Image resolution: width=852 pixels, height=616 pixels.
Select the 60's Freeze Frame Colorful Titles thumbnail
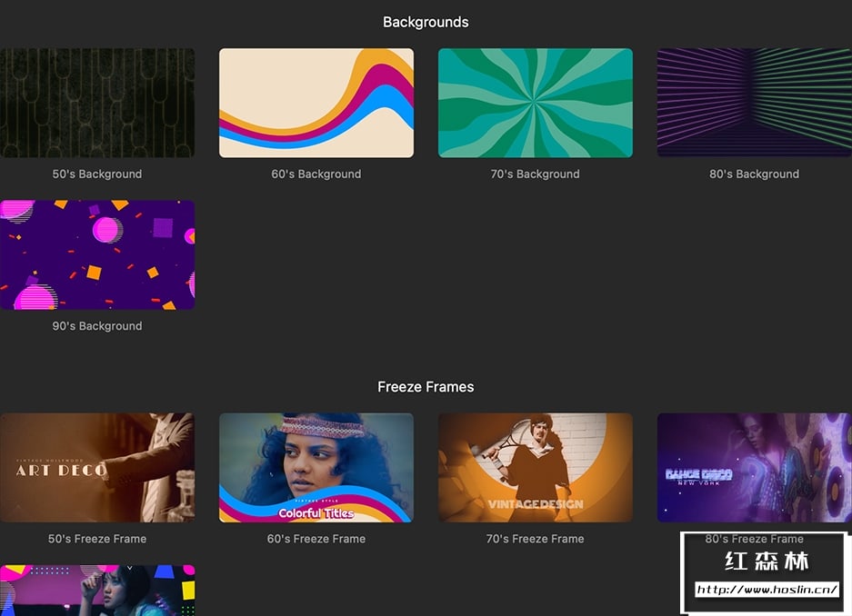[316, 468]
